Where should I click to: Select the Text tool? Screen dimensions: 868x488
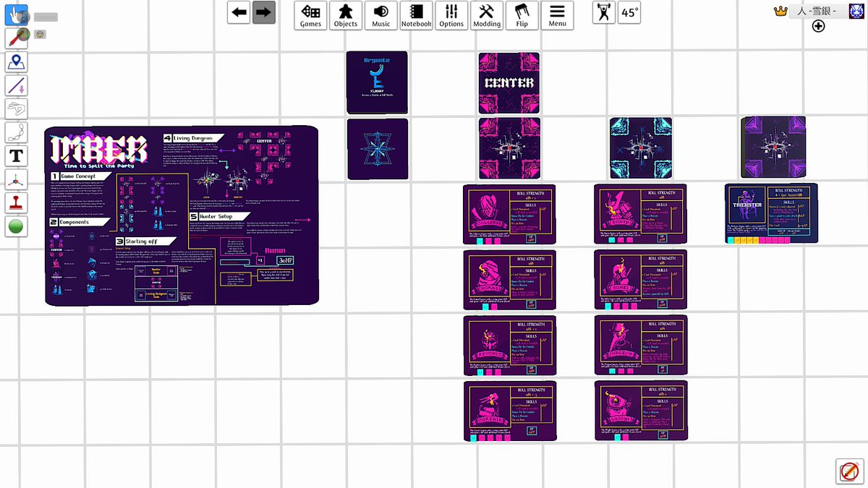pyautogui.click(x=17, y=155)
